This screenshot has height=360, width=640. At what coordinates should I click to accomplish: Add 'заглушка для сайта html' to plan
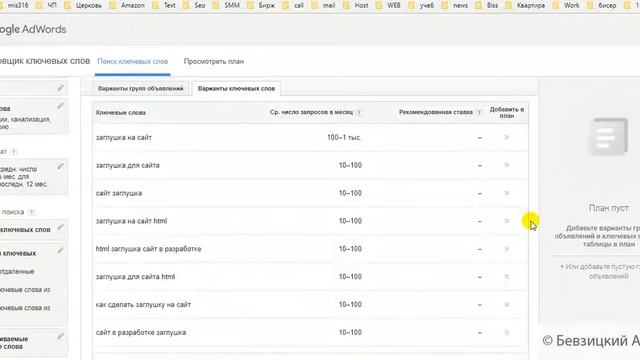coord(507,277)
